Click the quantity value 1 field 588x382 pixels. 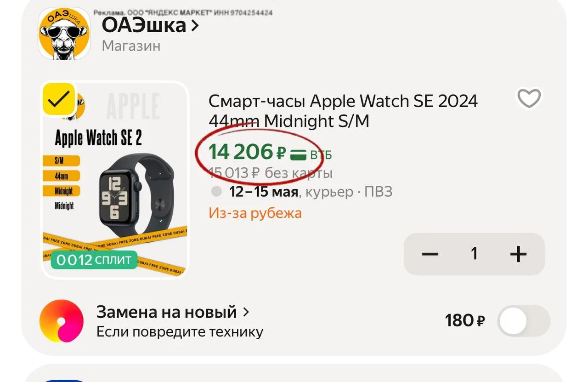coord(474,254)
